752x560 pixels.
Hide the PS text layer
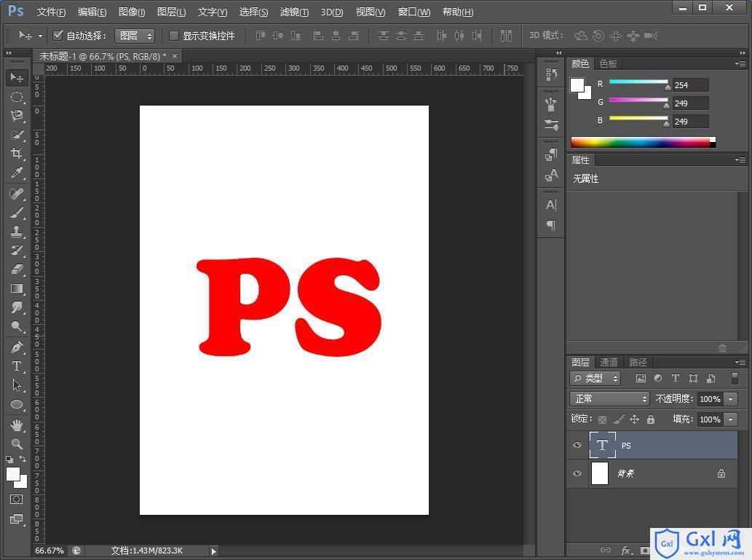point(577,446)
